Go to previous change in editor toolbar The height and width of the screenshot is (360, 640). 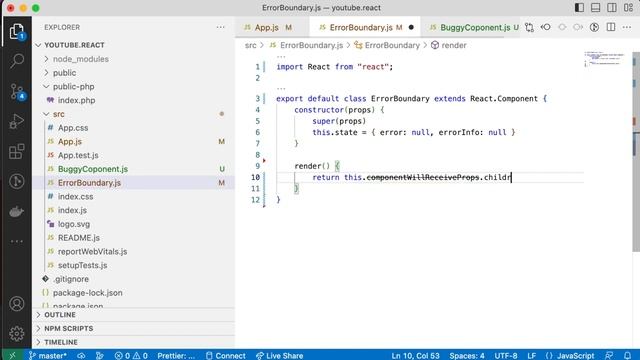[546, 27]
